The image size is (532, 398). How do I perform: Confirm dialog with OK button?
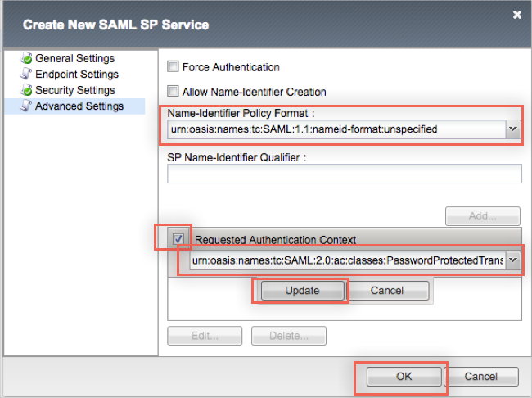402,376
